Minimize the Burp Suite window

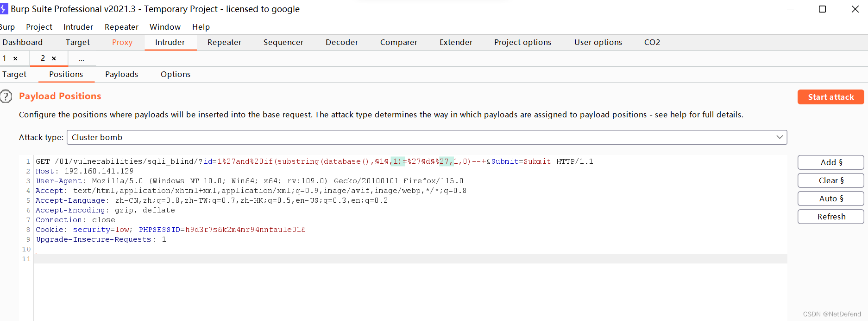click(x=790, y=9)
